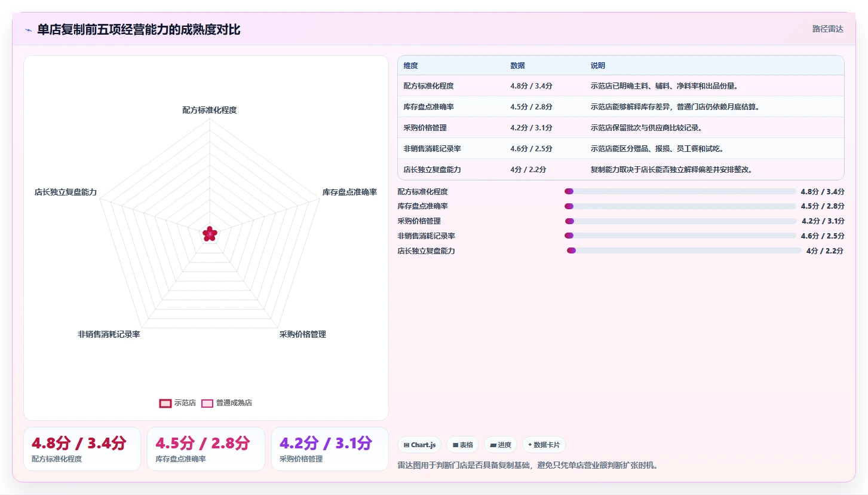
Task: Click the 店长独立复盘能力 radar axis label
Action: [x=66, y=192]
